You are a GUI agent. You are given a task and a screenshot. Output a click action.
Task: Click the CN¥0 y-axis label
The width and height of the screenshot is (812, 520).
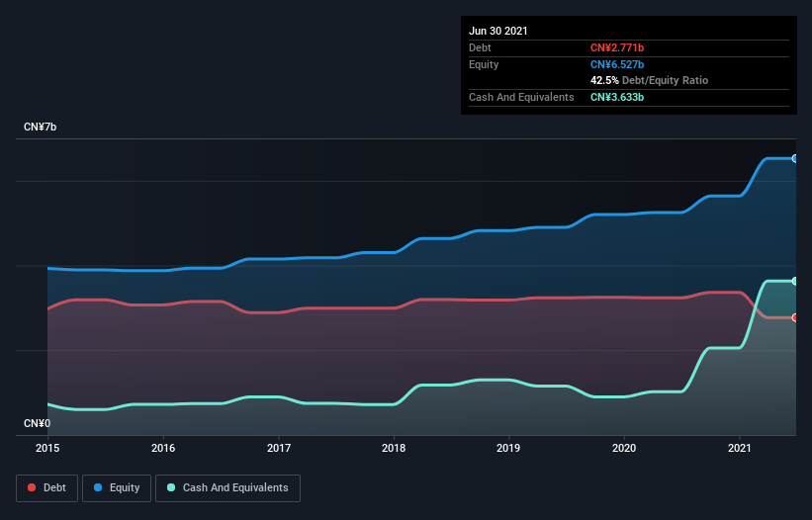pos(38,423)
